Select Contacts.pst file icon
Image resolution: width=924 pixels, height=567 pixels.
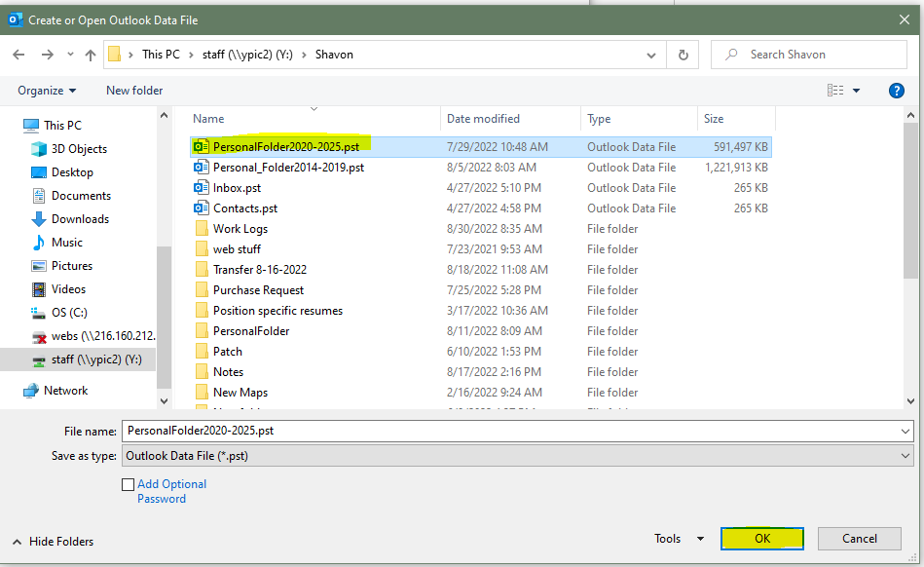tap(201, 208)
